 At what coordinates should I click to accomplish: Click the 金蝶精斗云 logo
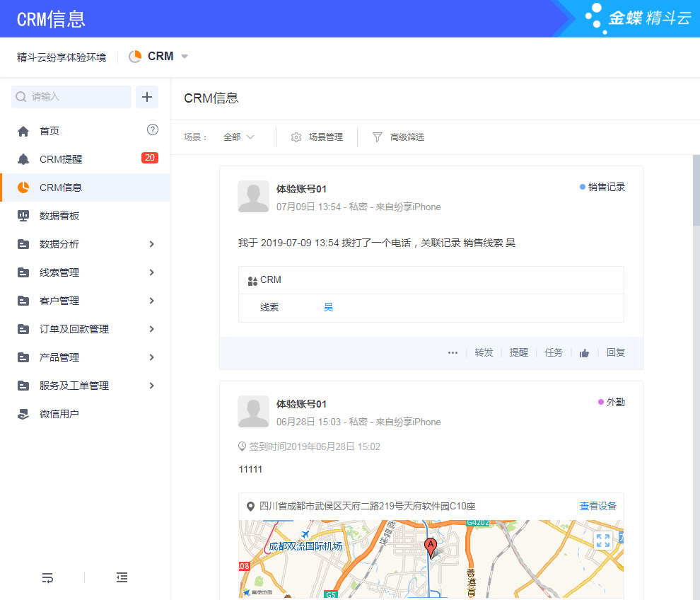point(639,18)
